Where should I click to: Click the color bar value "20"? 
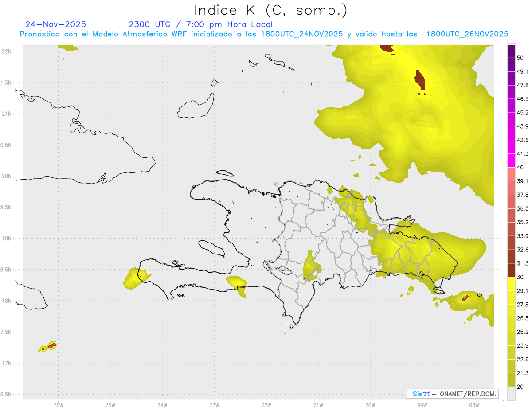click(x=520, y=387)
